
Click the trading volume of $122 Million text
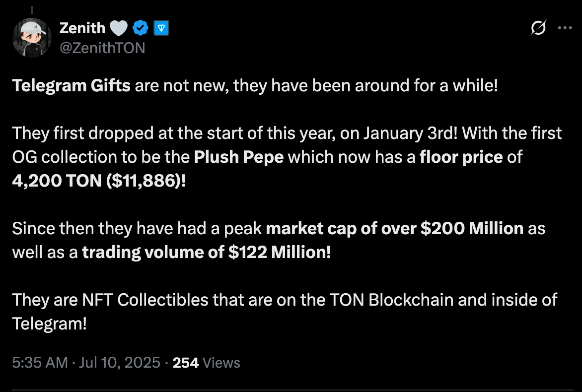[207, 253]
